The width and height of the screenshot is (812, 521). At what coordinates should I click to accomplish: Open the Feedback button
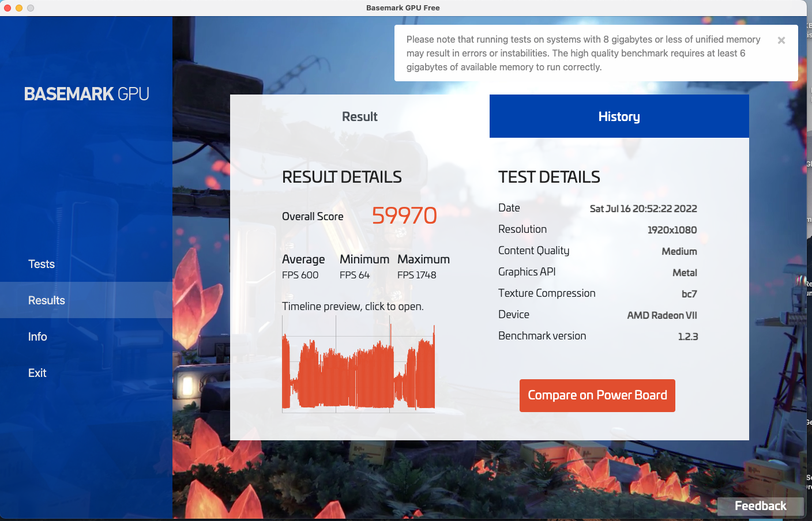pyautogui.click(x=761, y=506)
